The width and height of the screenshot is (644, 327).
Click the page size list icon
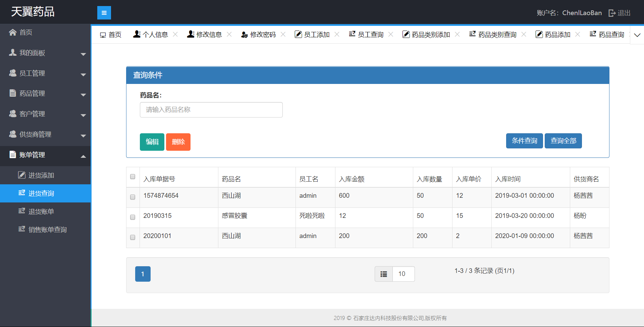click(x=384, y=274)
